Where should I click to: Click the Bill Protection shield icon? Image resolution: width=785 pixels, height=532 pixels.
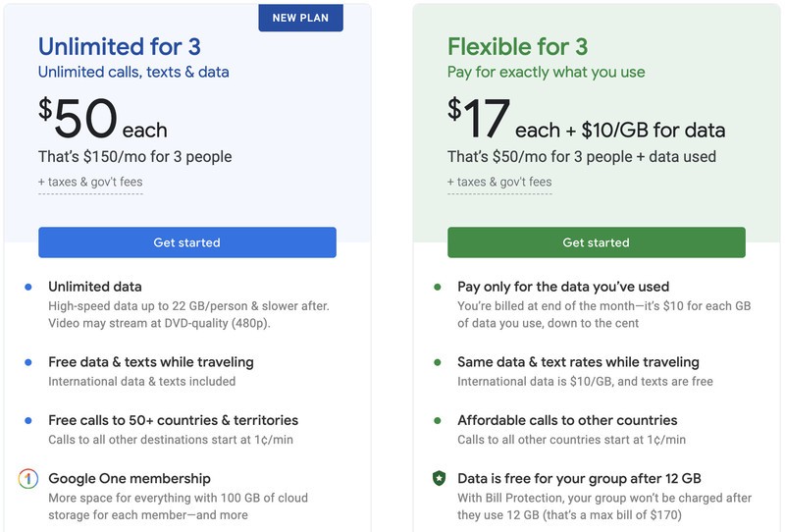439,478
